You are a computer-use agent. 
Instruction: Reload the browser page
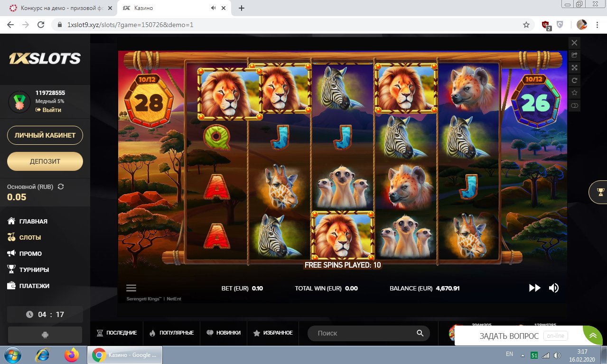(41, 25)
